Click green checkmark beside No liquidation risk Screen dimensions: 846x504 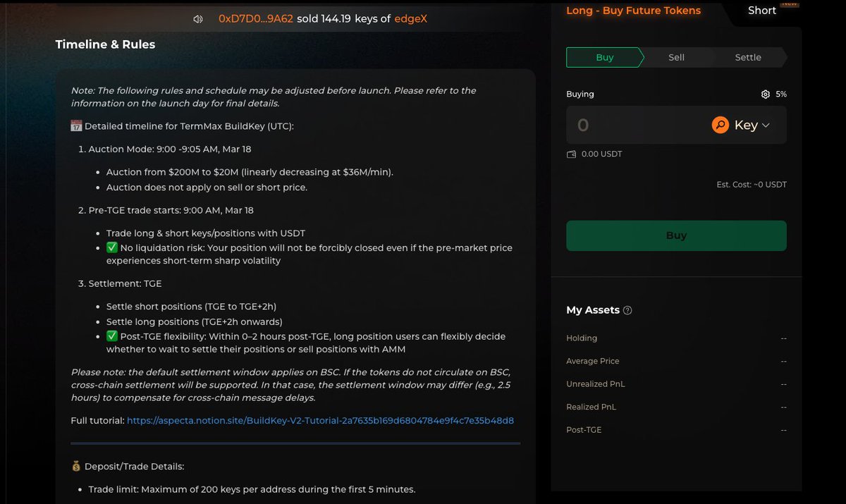[112, 248]
